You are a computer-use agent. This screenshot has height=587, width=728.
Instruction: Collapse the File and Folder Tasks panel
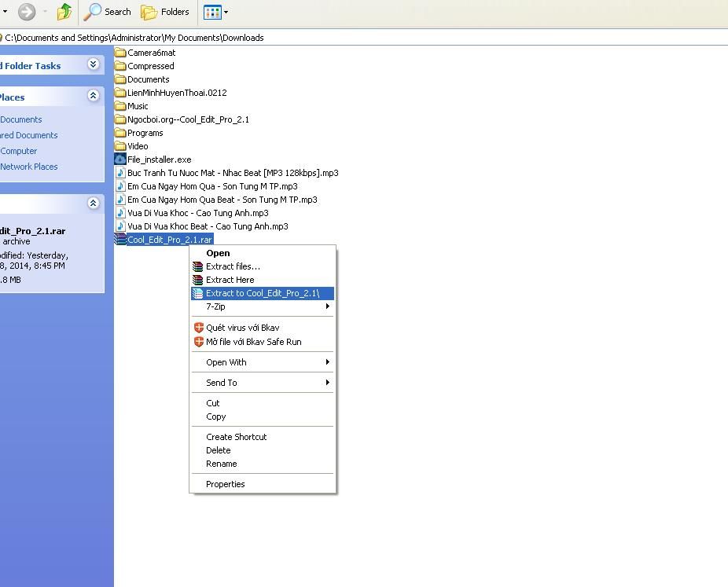pyautogui.click(x=93, y=64)
